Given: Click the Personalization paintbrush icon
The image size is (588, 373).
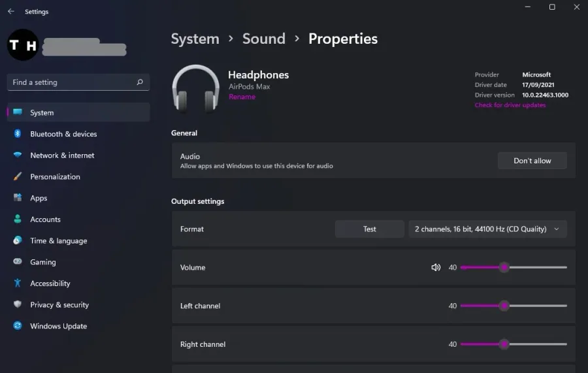Looking at the screenshot, I should [x=18, y=176].
